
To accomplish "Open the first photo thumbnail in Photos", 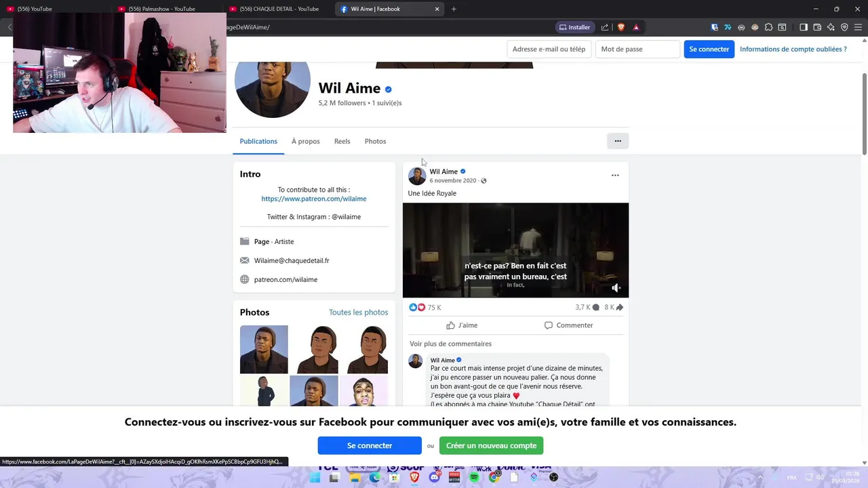I will (x=264, y=349).
